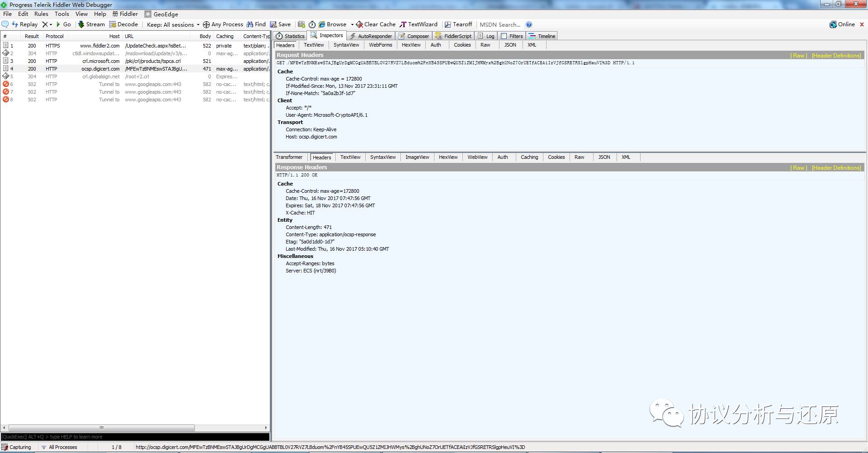
Task: Click the timer stopwatch icon
Action: tap(312, 24)
